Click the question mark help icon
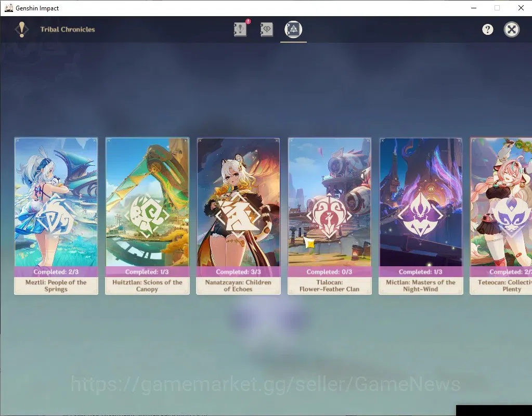The width and height of the screenshot is (532, 416). [x=488, y=30]
